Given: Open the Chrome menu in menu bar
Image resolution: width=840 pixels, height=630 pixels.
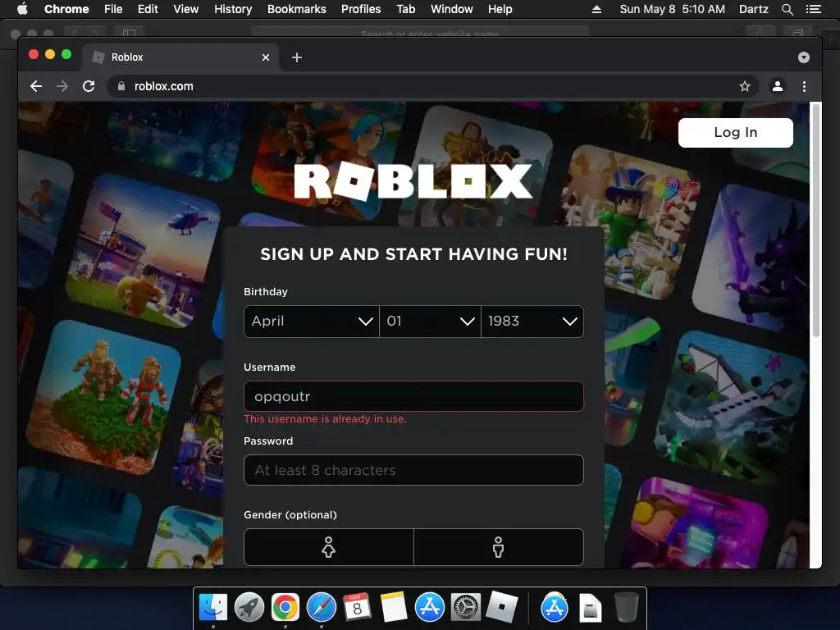Looking at the screenshot, I should [66, 9].
